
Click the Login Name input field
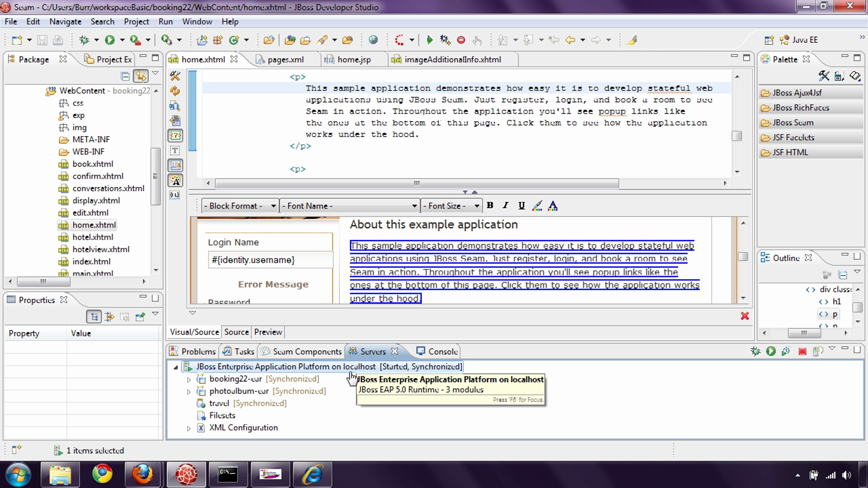point(270,260)
